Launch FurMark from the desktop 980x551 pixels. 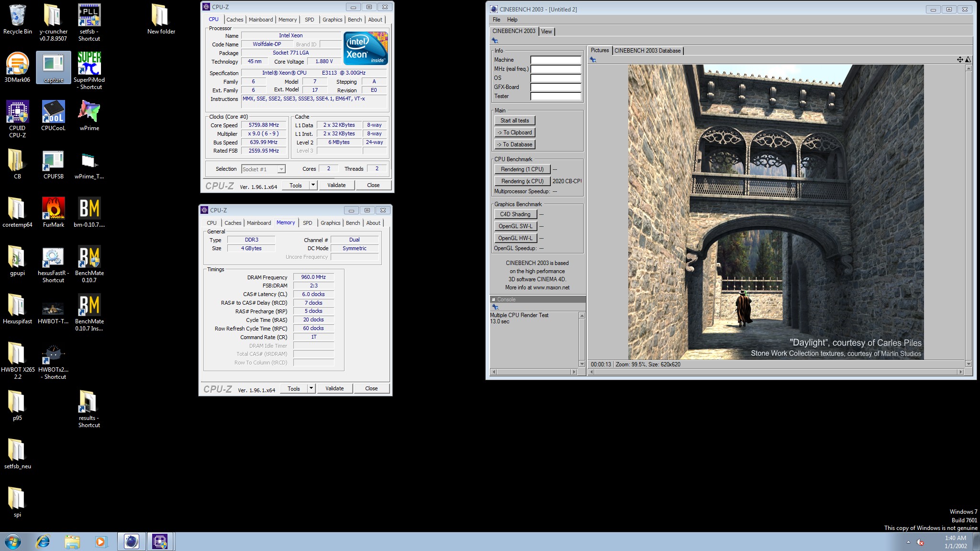53,211
